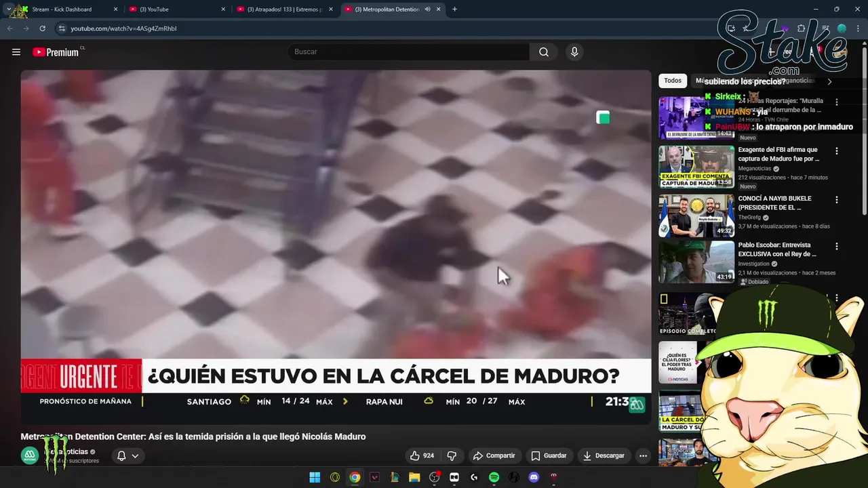Open Spotify from the taskbar
This screenshot has height=488, width=868.
coord(494,477)
